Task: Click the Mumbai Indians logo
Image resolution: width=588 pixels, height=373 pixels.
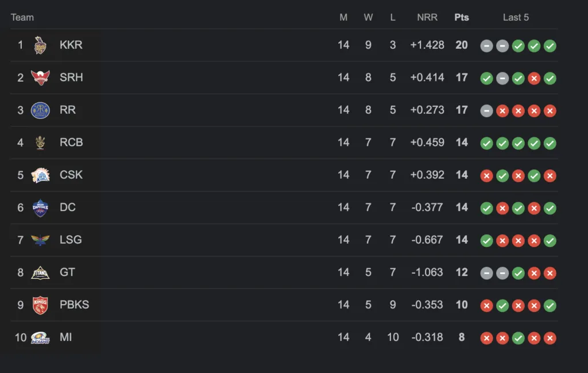Action: (x=40, y=338)
